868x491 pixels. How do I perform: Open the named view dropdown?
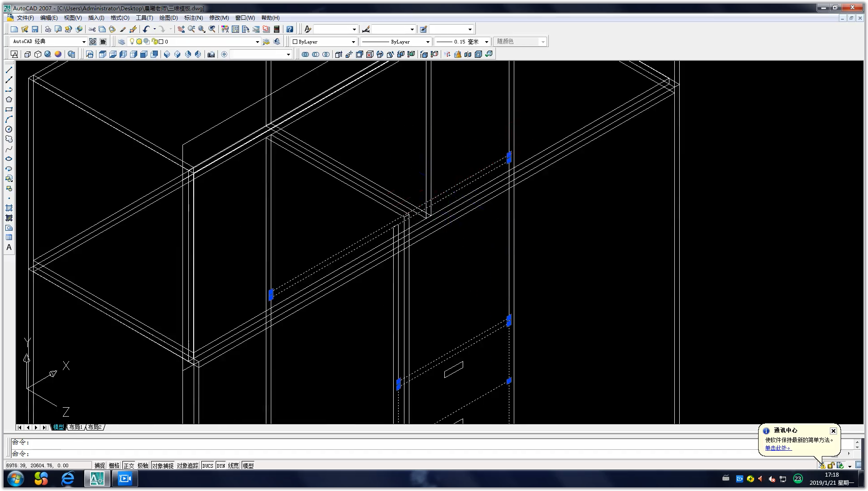(288, 54)
